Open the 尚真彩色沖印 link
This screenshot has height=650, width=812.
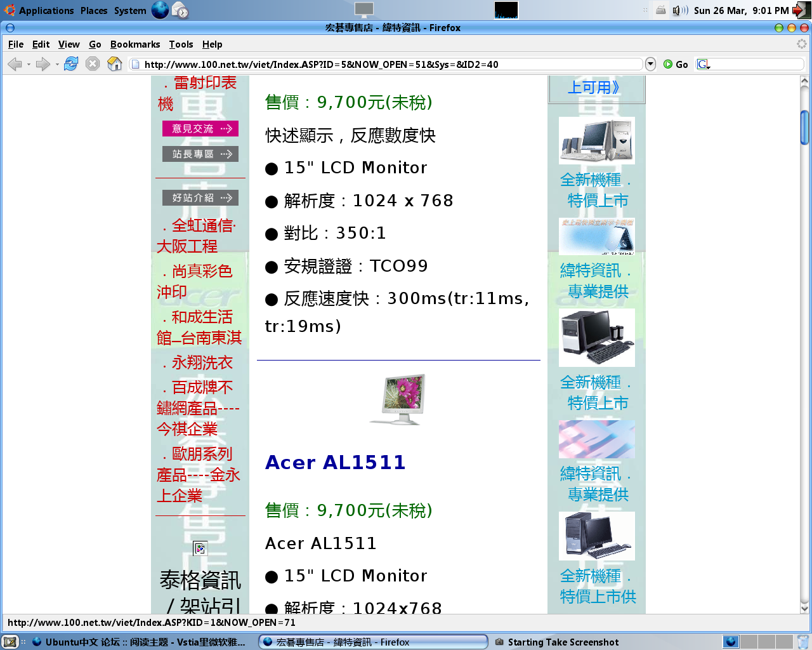194,281
